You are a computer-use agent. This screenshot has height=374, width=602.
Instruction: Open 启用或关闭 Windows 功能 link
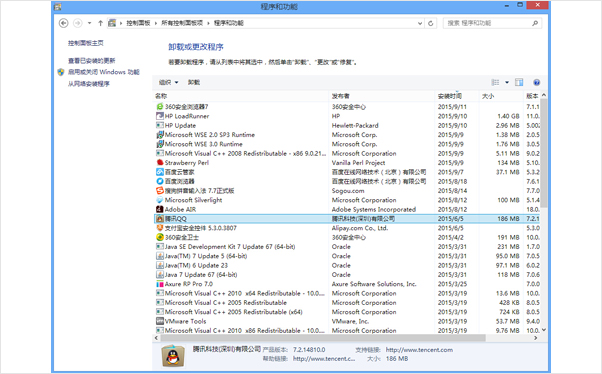(104, 72)
